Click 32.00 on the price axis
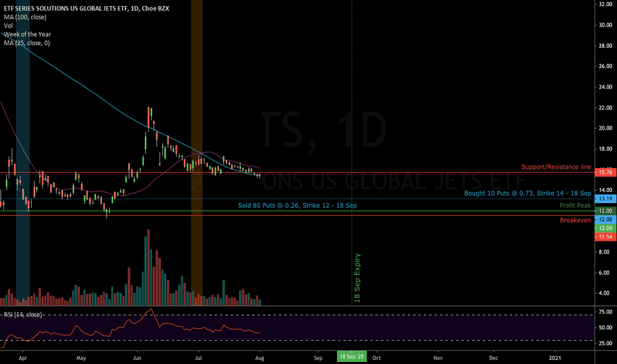 tap(606, 4)
